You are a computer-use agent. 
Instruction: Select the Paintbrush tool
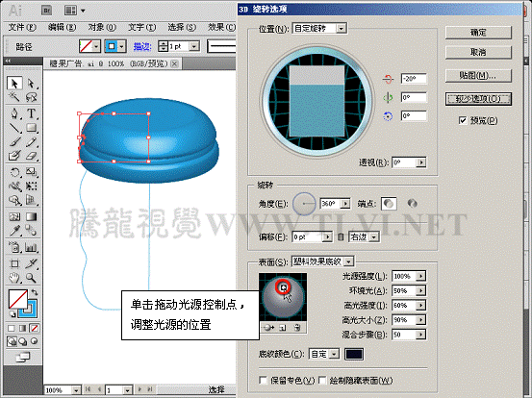click(x=14, y=141)
